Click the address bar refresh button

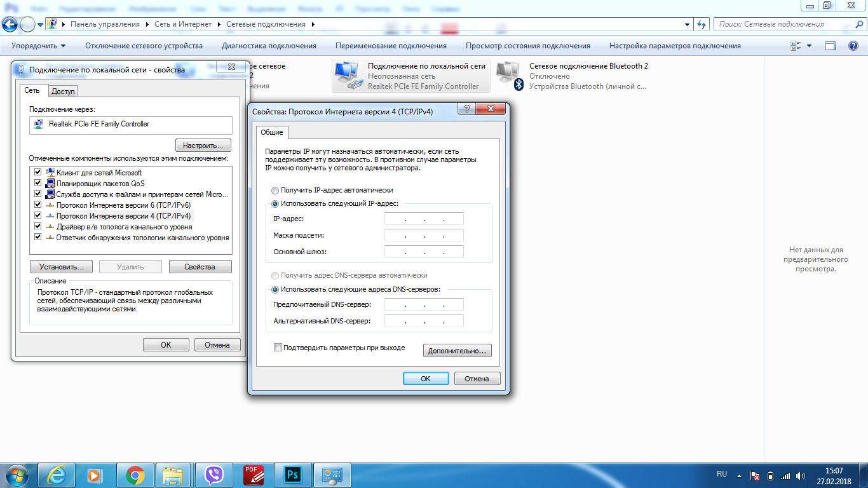click(702, 24)
